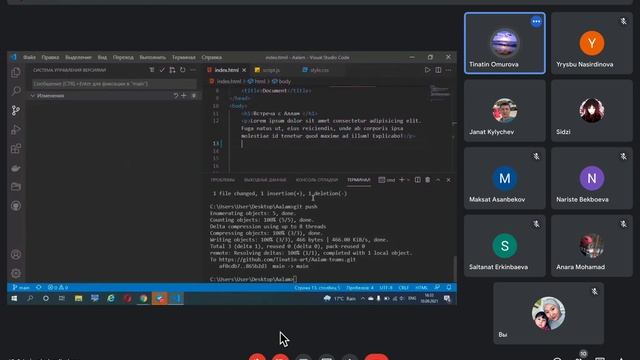Select Janat Kylychev's participant tile
Screen dimensions: 640x360
[x=504, y=111]
